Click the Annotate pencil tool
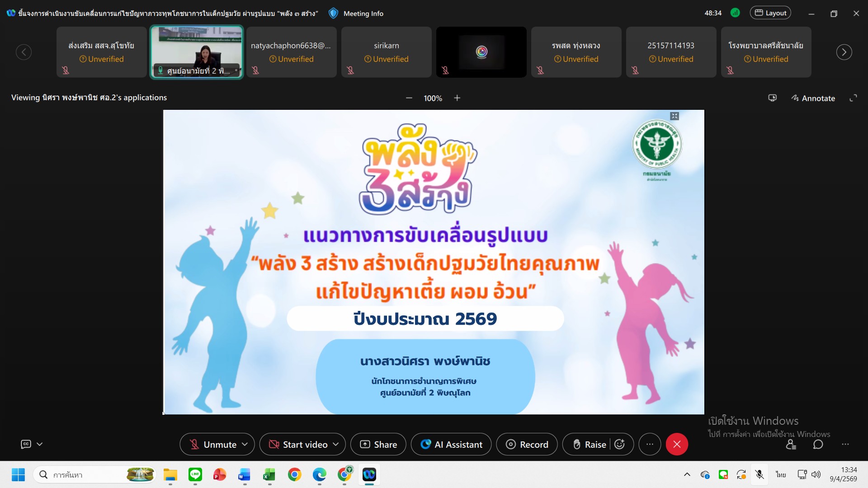Image resolution: width=868 pixels, height=488 pixels. (x=813, y=98)
